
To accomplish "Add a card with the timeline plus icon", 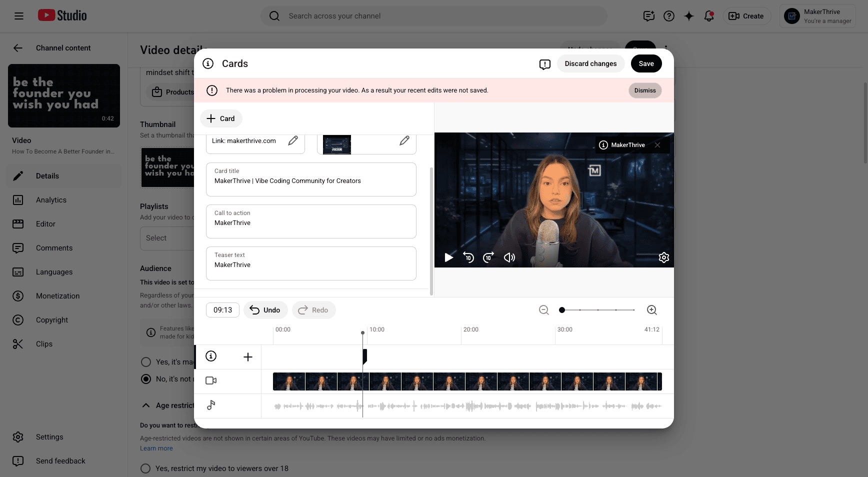I will tap(248, 356).
